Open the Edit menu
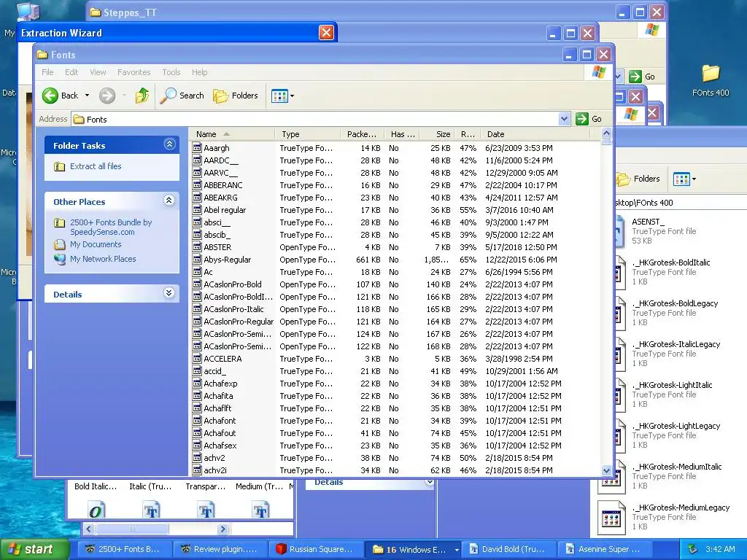Screen dimensions: 747x560 point(71,72)
